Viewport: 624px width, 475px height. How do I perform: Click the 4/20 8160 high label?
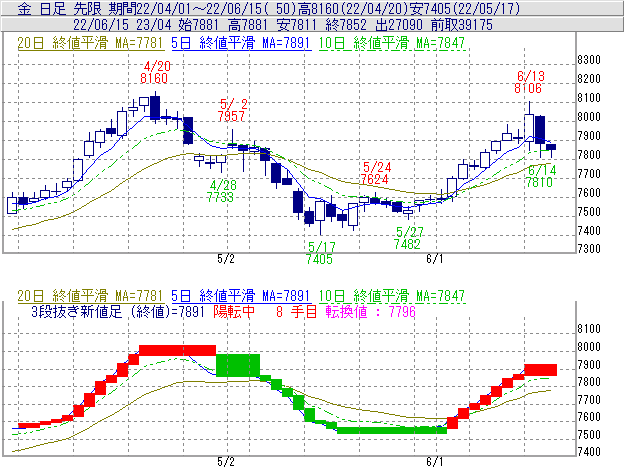pyautogui.click(x=154, y=72)
